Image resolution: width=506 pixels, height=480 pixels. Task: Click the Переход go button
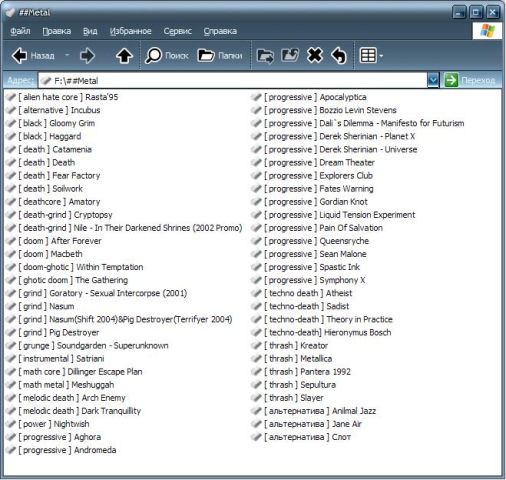pos(470,80)
